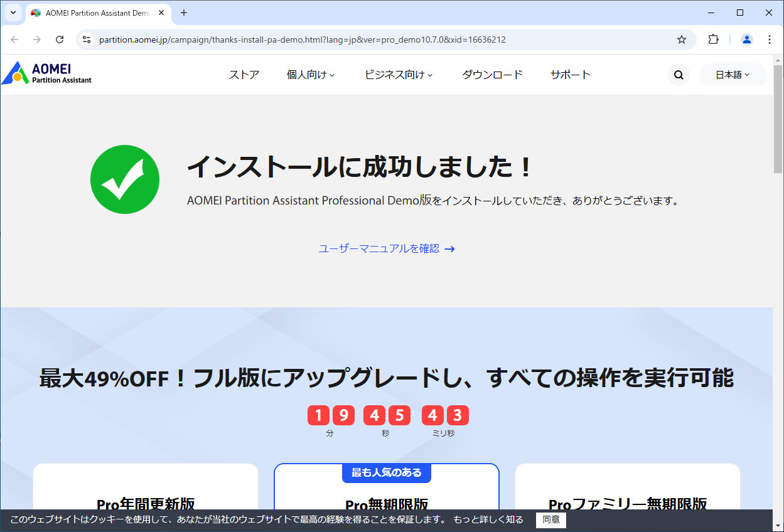Open the browser extensions puzzle icon

coord(713,39)
